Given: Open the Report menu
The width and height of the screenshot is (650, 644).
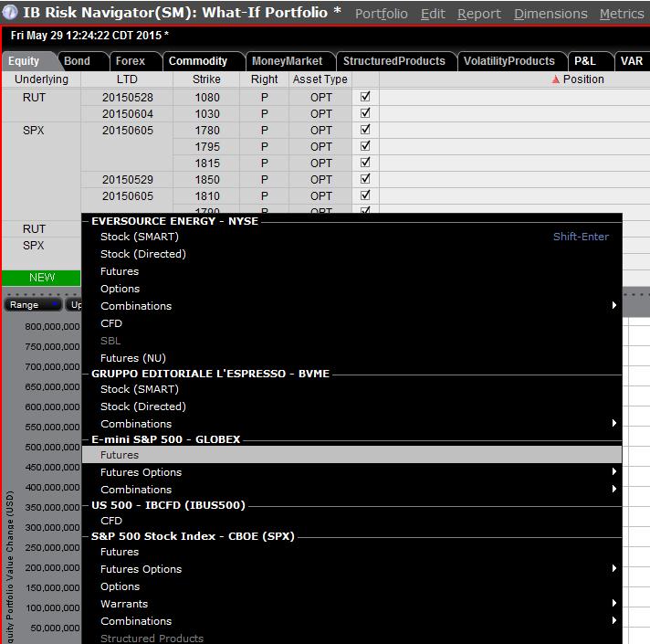Looking at the screenshot, I should coord(478,14).
